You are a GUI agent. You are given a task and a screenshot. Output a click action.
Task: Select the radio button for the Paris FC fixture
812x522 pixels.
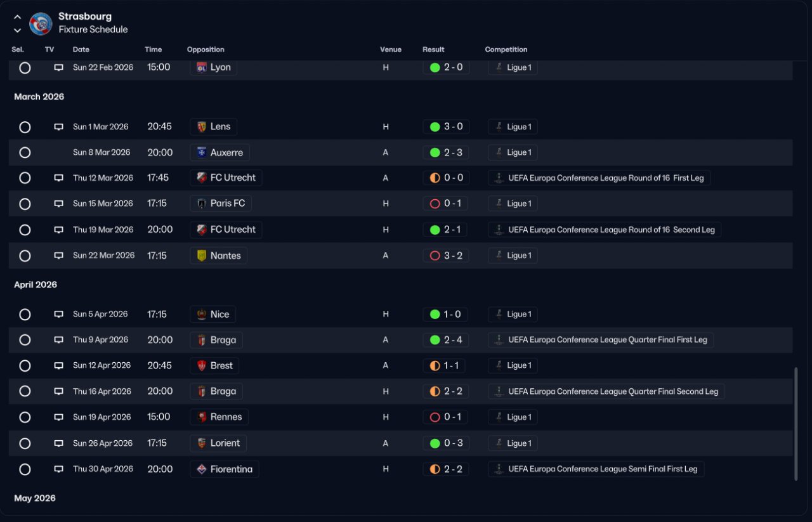[x=25, y=204]
